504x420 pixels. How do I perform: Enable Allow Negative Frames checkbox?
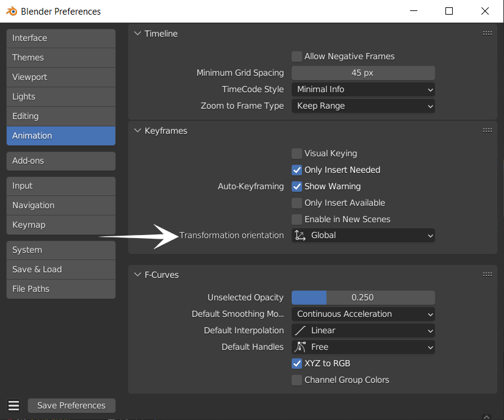click(297, 56)
